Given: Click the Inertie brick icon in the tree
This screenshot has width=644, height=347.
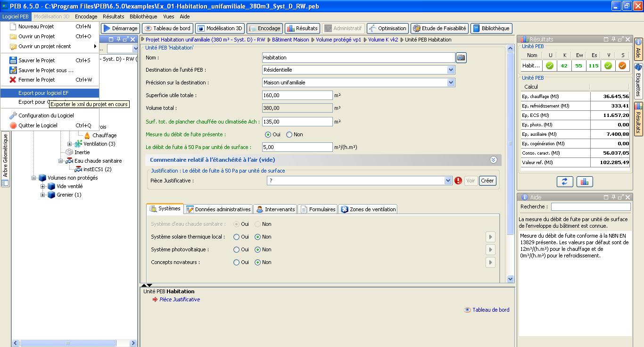Looking at the screenshot, I should [69, 152].
